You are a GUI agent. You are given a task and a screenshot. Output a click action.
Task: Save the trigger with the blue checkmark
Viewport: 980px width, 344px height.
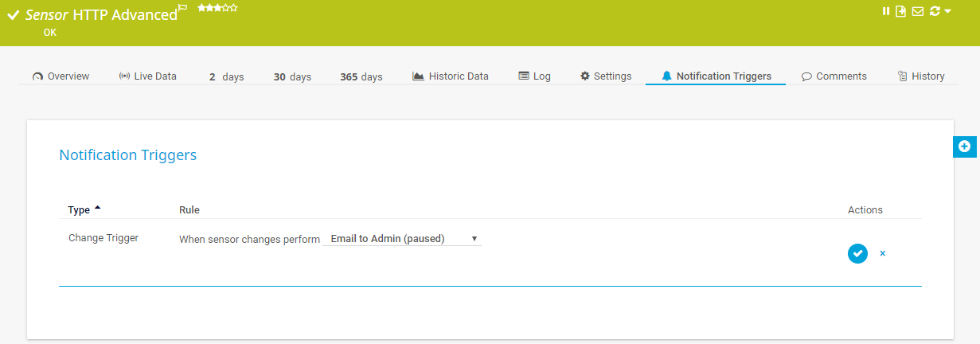pos(857,253)
